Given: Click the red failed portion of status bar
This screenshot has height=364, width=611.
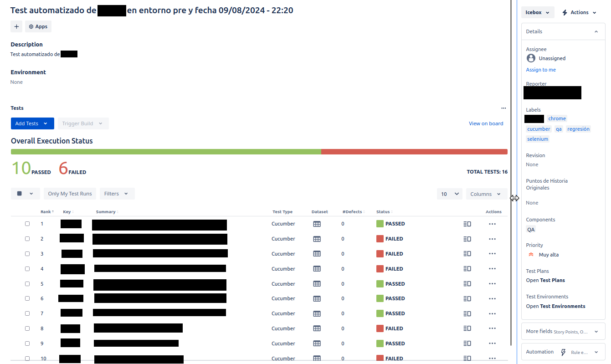Looking at the screenshot, I should (414, 152).
